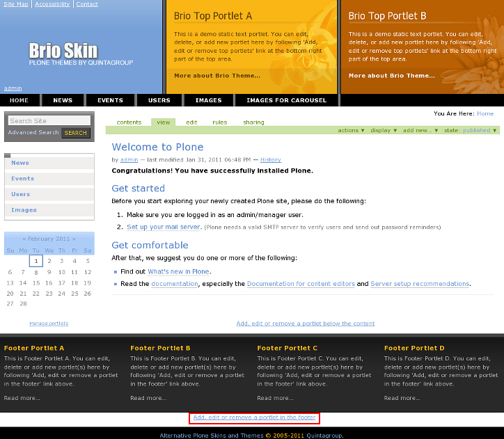
Task: Open the Accessibility link
Action: [52, 4]
